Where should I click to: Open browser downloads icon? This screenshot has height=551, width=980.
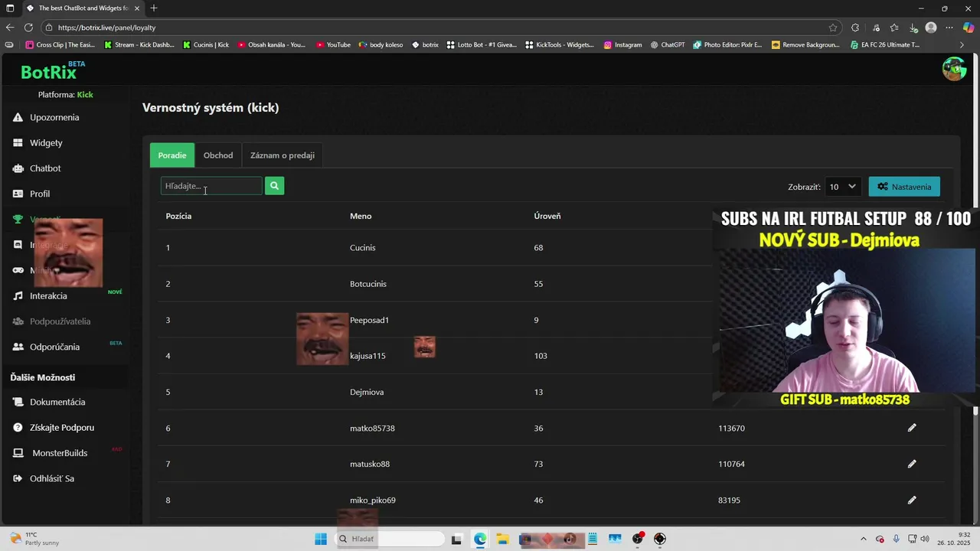(913, 28)
